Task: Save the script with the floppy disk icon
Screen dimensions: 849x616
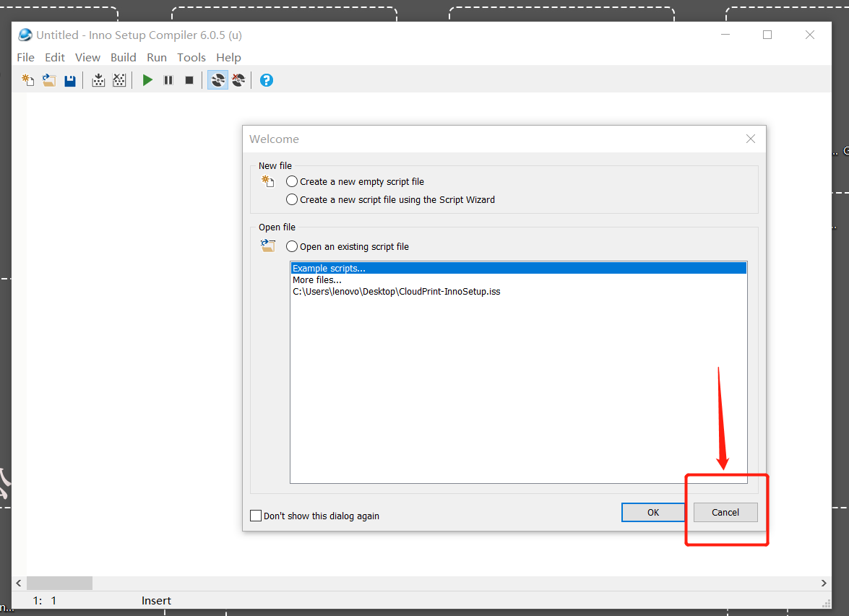Action: (70, 81)
